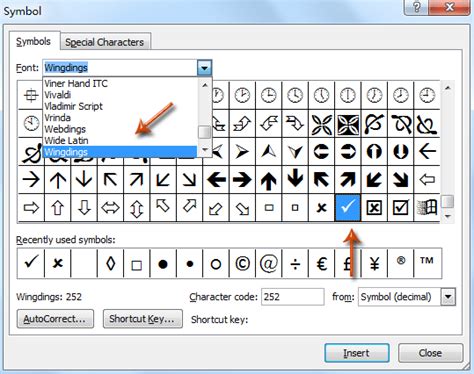
Task: Click into the Character code field
Action: point(293,297)
